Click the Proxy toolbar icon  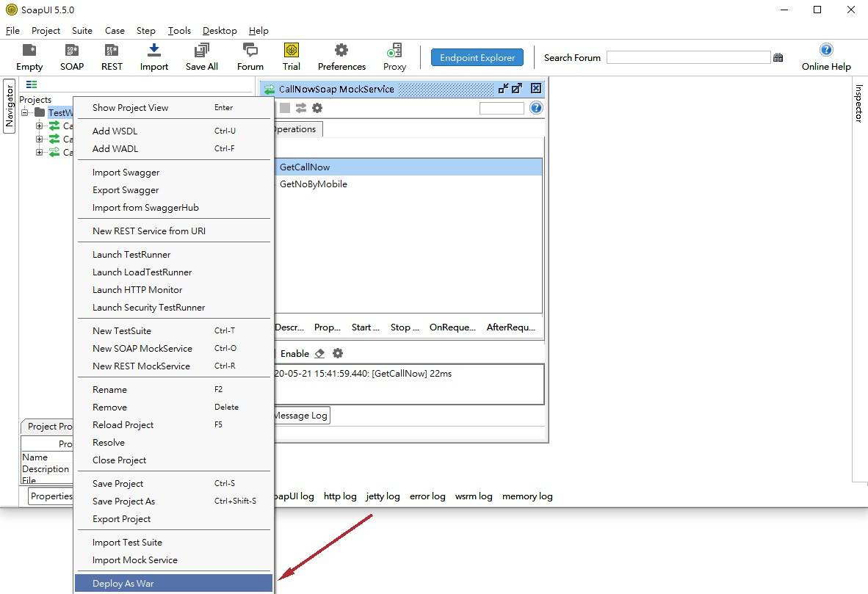(394, 51)
